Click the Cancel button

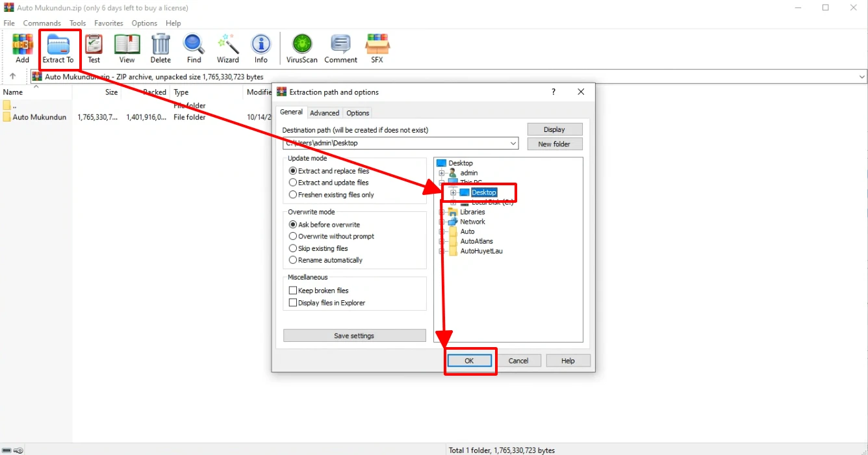[x=518, y=361]
